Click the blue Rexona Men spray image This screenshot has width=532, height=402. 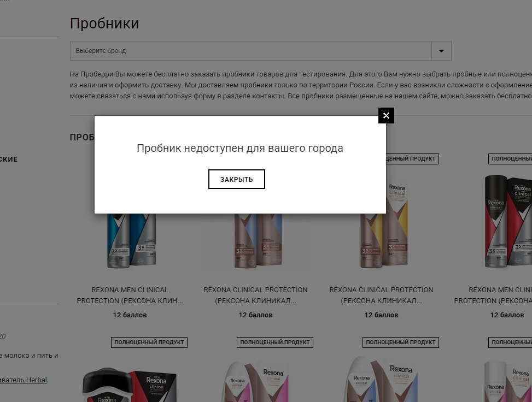[x=132, y=241]
